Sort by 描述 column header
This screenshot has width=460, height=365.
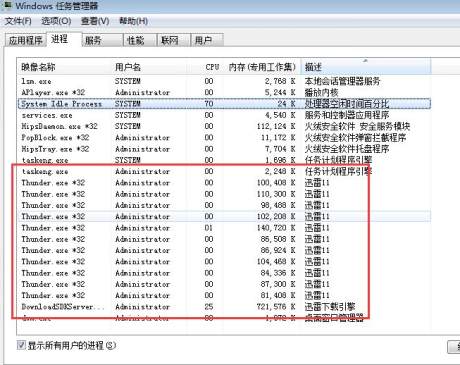(x=366, y=67)
